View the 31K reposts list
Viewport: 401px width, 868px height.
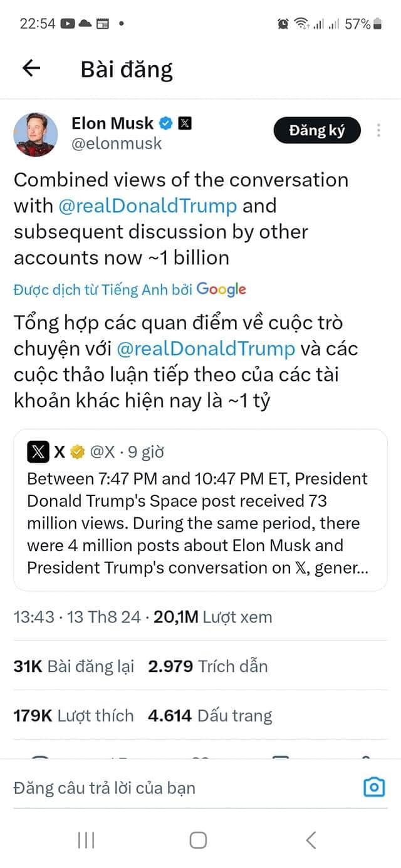(74, 666)
